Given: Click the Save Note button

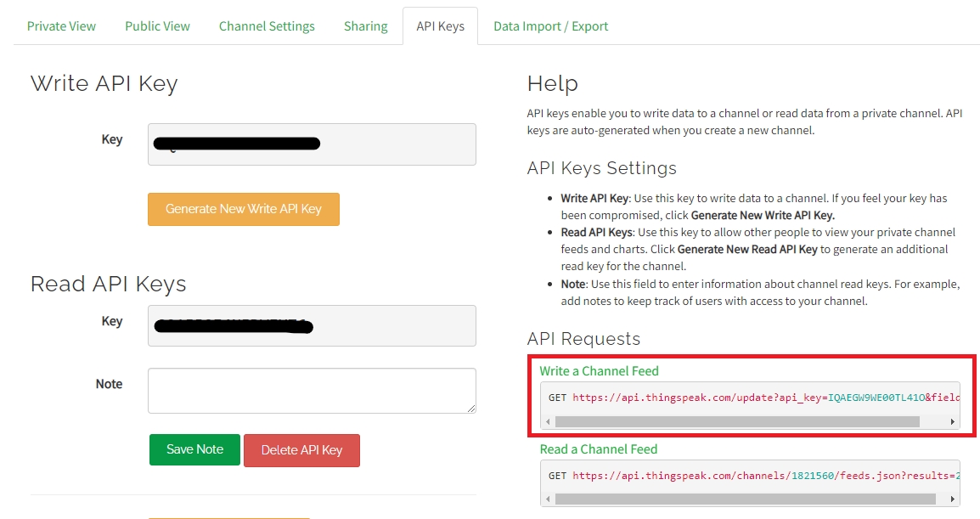Looking at the screenshot, I should point(194,449).
